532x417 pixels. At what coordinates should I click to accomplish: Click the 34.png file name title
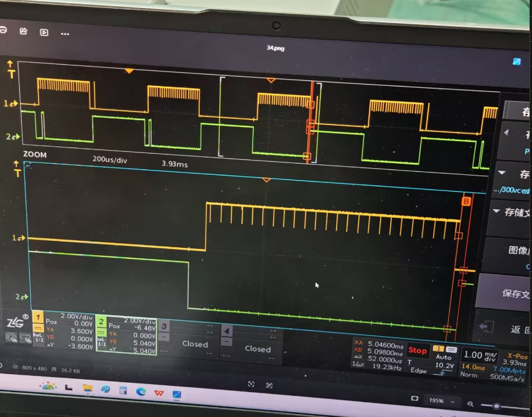(x=276, y=48)
